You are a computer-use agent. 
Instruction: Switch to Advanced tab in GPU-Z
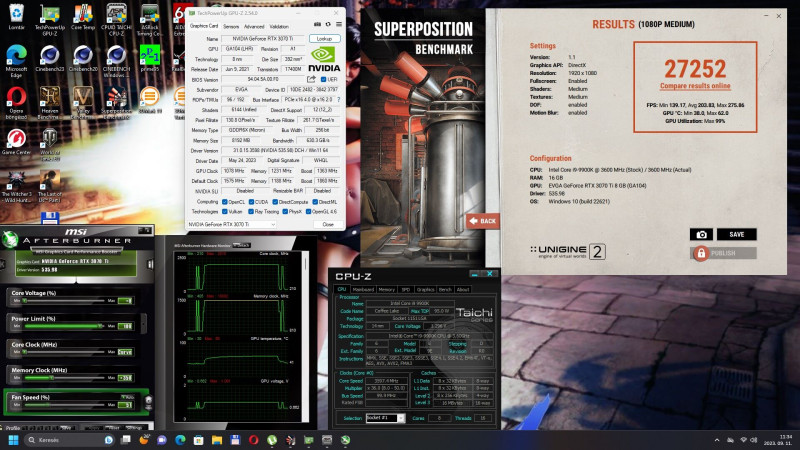point(254,26)
